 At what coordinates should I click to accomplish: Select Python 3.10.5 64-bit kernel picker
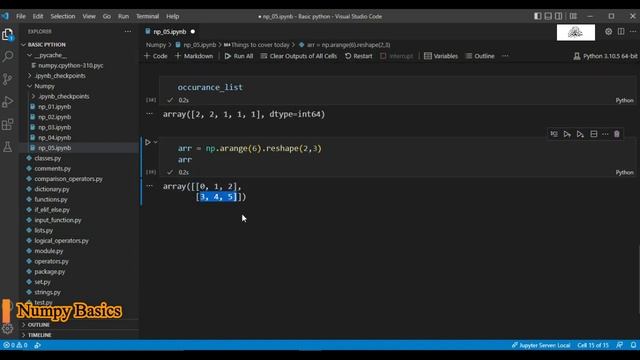[605, 56]
